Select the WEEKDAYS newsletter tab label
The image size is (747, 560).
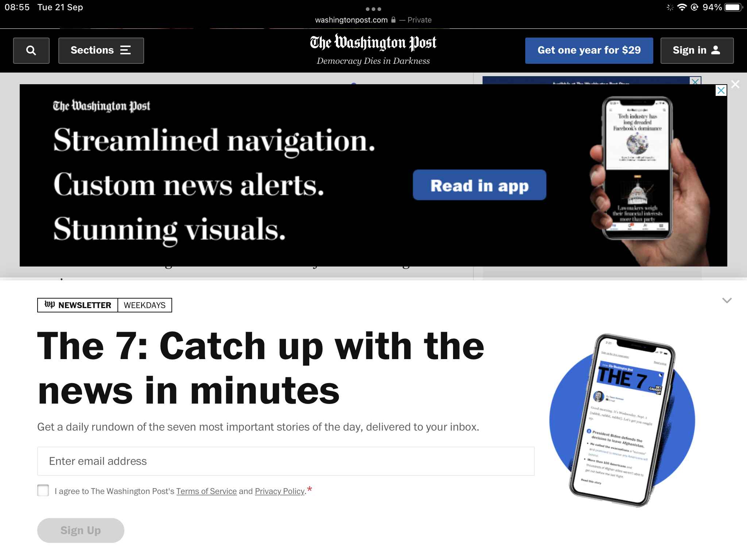[x=144, y=305]
